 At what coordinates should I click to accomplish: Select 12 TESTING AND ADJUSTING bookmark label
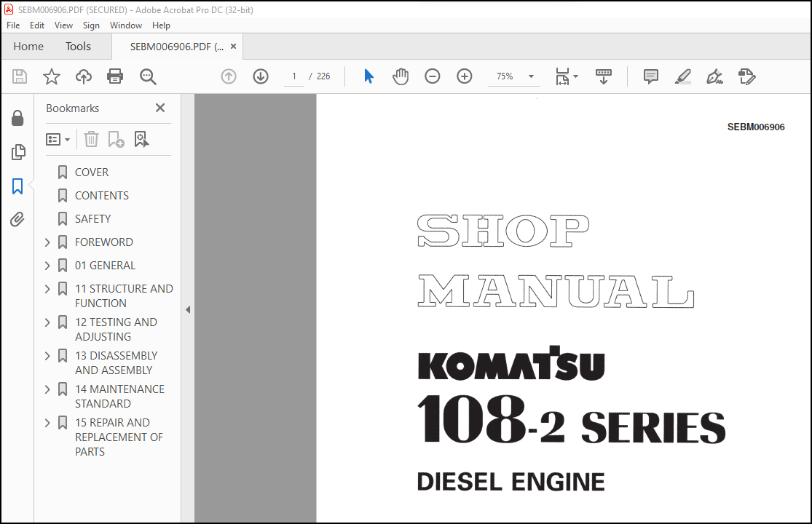tap(116, 330)
